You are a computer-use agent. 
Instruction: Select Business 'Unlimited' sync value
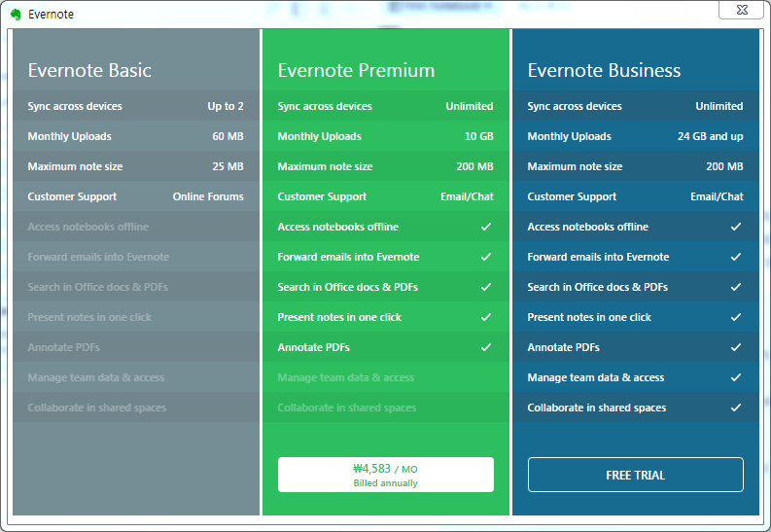[x=718, y=106]
